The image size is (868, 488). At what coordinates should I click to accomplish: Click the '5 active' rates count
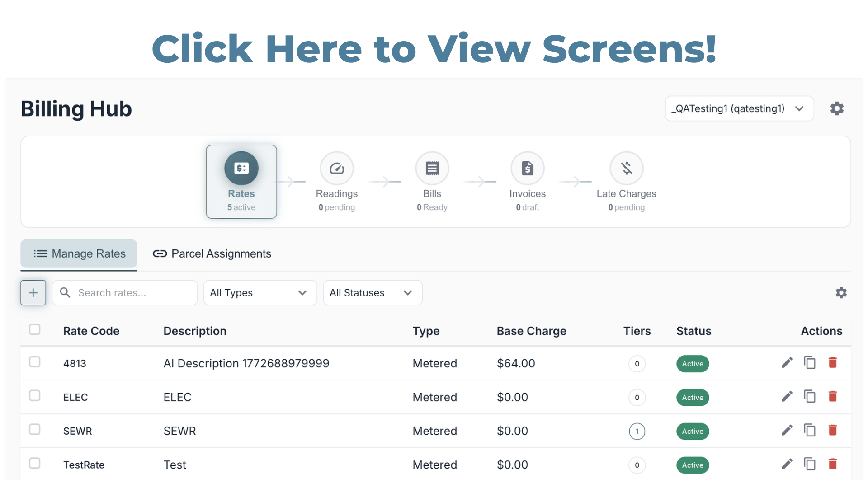click(241, 207)
